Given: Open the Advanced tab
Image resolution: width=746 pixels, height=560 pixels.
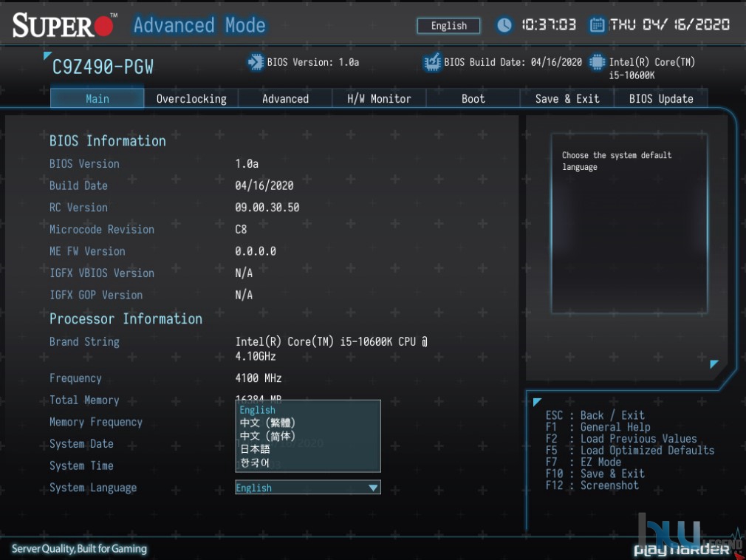Looking at the screenshot, I should pyautogui.click(x=285, y=98).
